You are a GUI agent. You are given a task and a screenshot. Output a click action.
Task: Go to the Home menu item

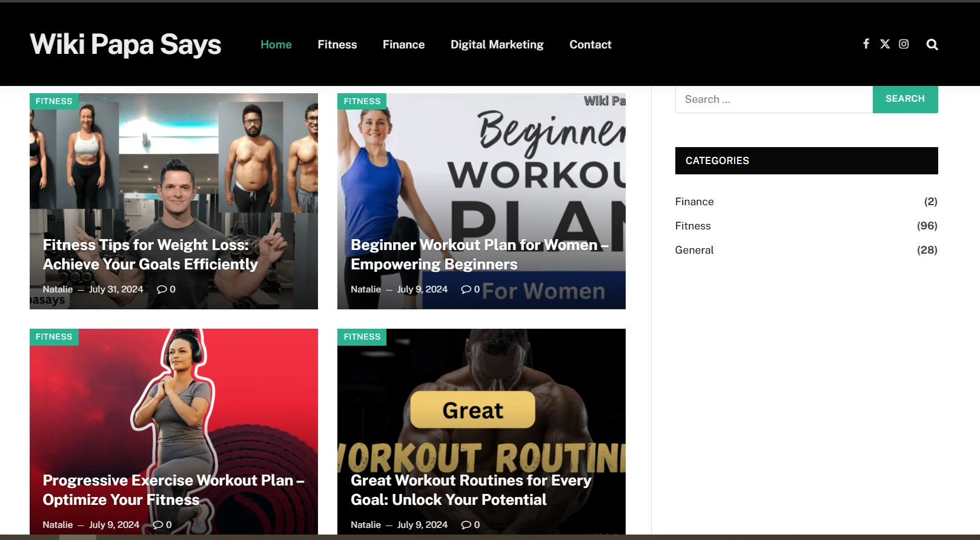pos(276,44)
